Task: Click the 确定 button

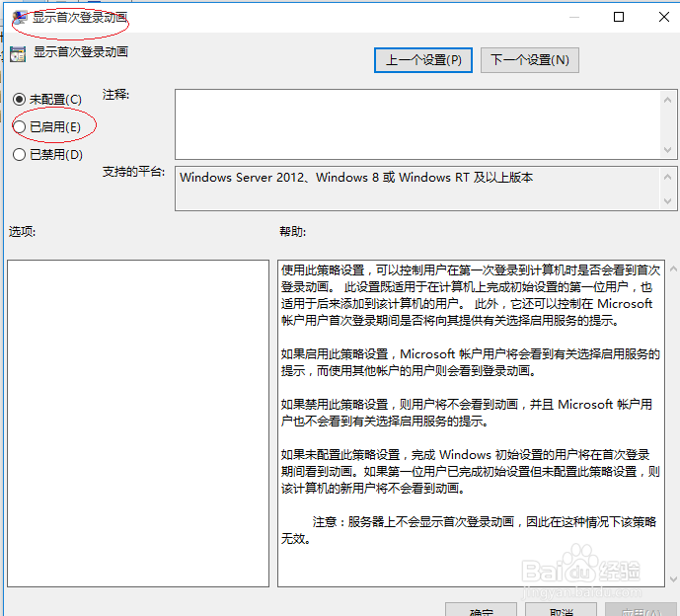Action: coord(481,611)
